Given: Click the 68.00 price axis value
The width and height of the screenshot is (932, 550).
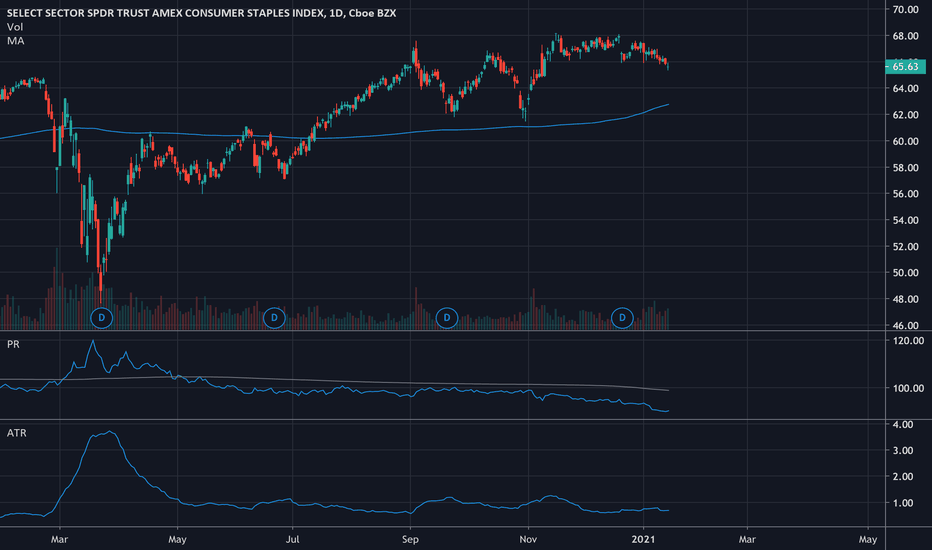Looking at the screenshot, I should (x=905, y=36).
